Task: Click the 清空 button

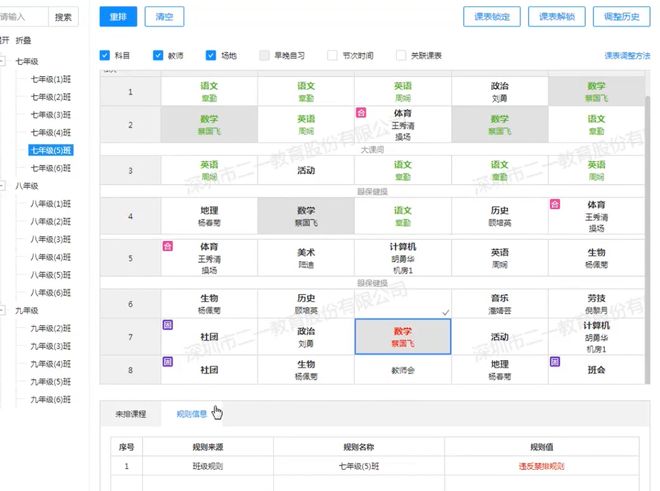Action: click(x=164, y=17)
